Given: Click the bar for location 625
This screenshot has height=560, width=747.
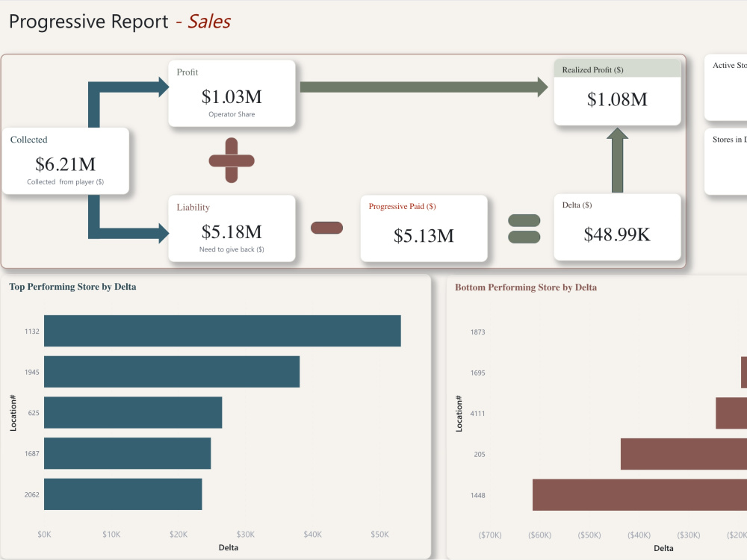Looking at the screenshot, I should click(x=133, y=412).
